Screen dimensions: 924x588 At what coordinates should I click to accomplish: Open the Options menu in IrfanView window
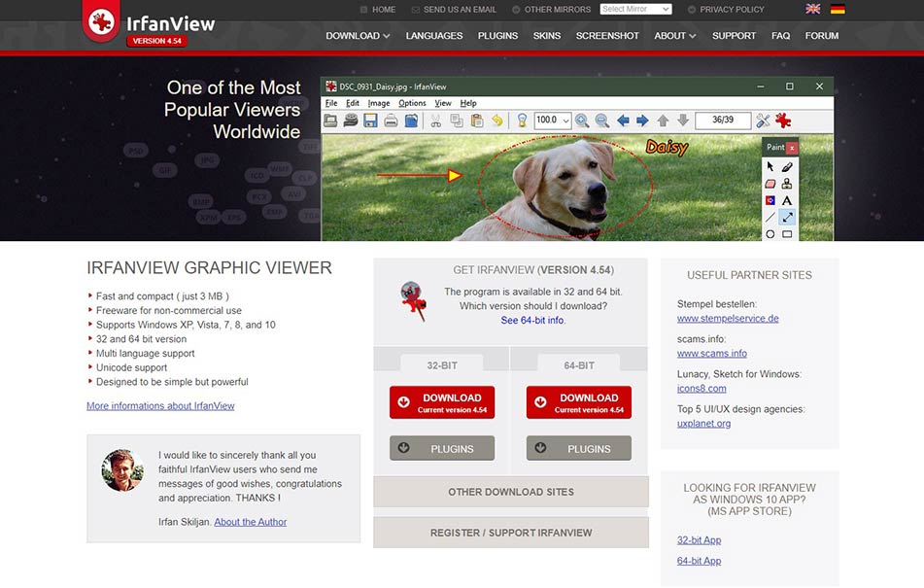pyautogui.click(x=412, y=103)
